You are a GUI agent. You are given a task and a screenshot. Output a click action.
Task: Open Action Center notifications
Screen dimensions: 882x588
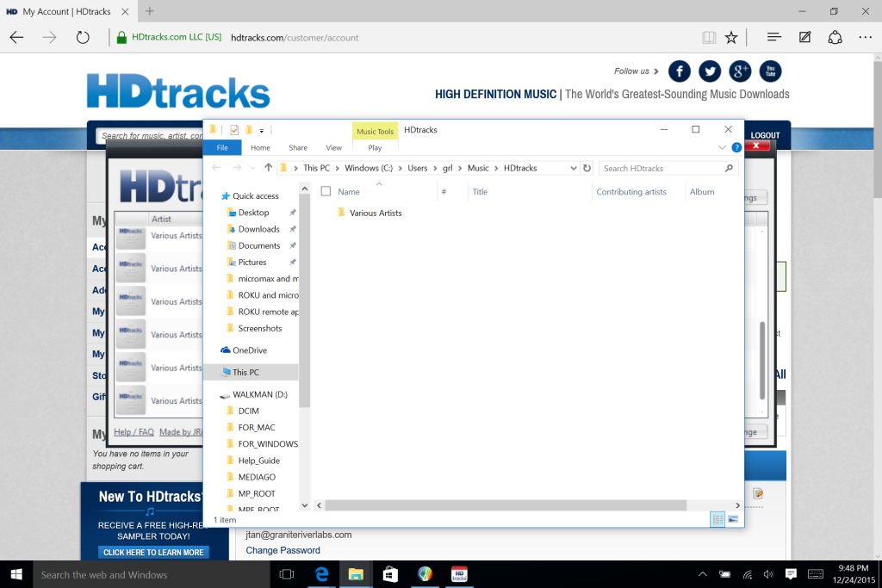pyautogui.click(x=791, y=574)
